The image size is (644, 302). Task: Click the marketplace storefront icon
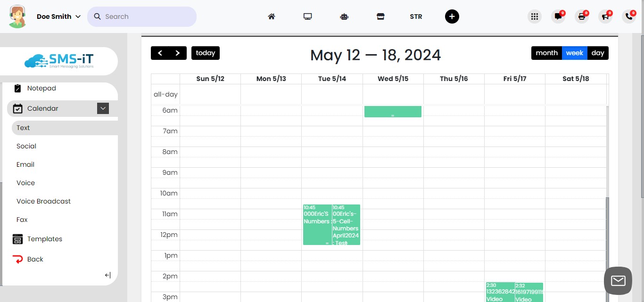380,16
